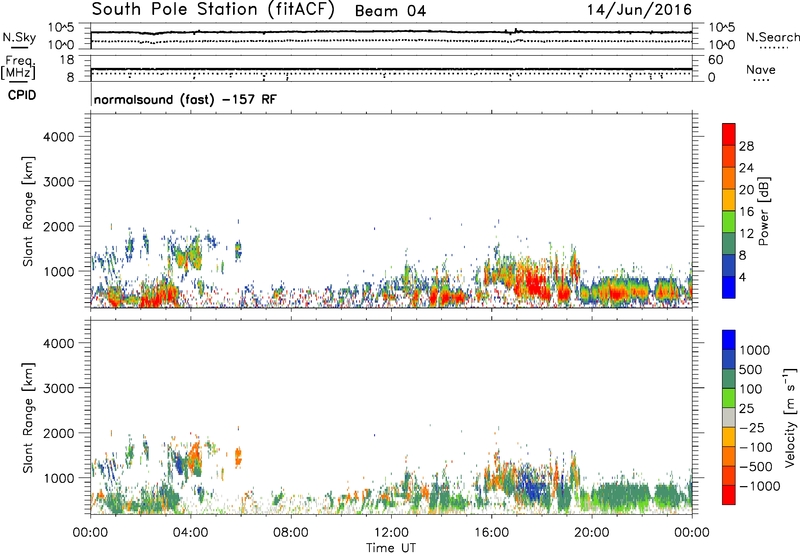Click the 'N.Search' legend label
This screenshot has height=554, width=800.
(x=772, y=37)
